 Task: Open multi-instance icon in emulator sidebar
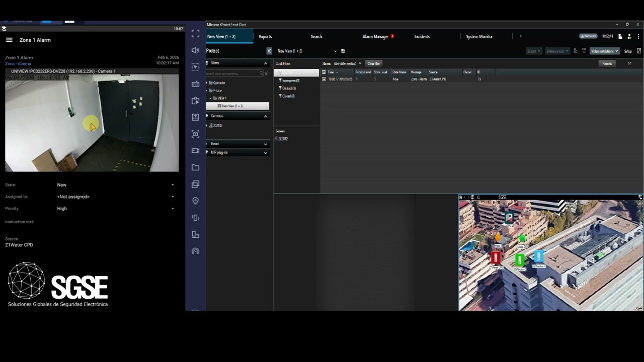pos(196,184)
